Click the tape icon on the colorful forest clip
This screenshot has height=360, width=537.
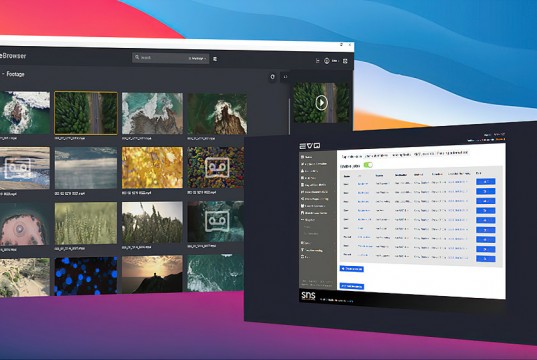217,167
